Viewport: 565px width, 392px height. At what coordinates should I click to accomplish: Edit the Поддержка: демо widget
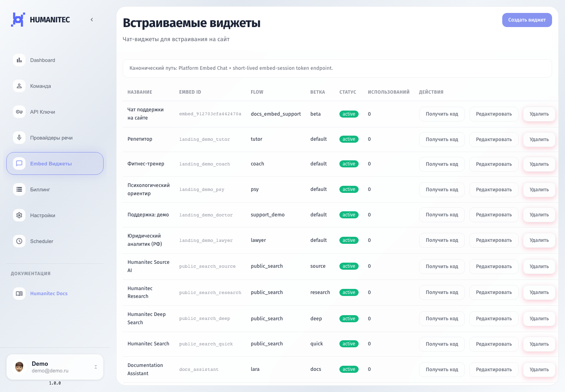tap(494, 215)
